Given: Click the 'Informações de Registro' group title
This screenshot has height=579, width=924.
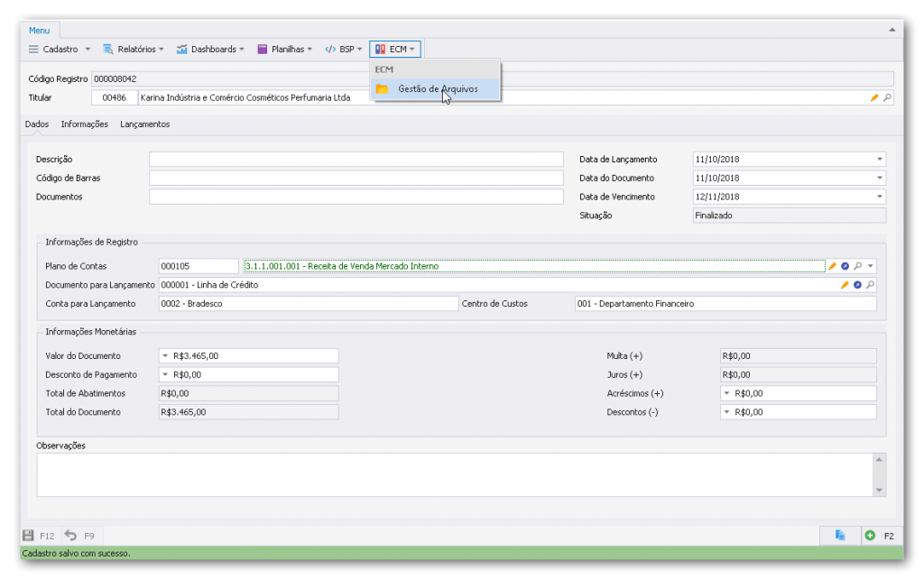Looking at the screenshot, I should (x=91, y=242).
